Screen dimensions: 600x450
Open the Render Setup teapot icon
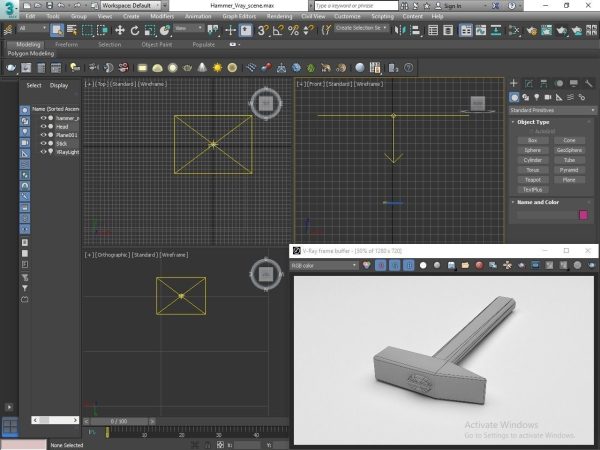[532, 30]
